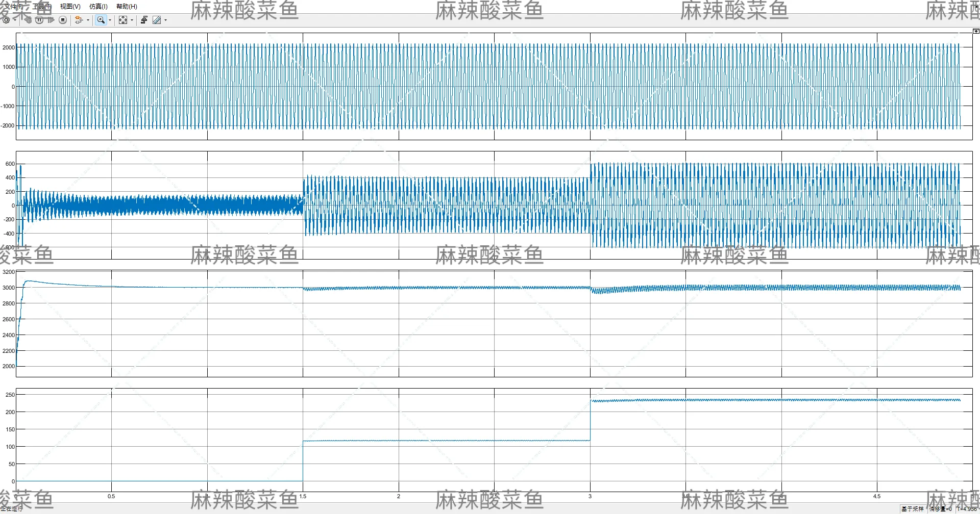
Task: Expand the axes scaling dropdown arrow
Action: 132,20
